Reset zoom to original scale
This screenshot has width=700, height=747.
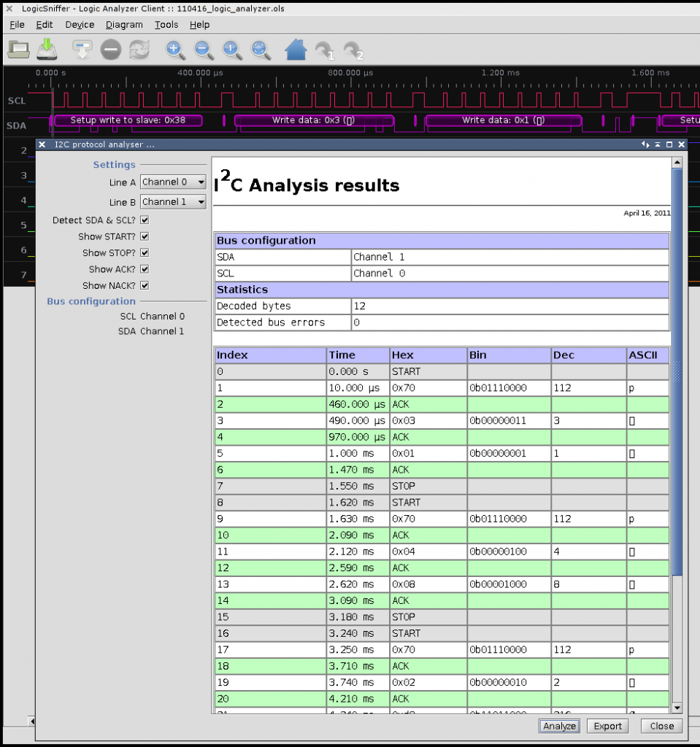tap(232, 50)
